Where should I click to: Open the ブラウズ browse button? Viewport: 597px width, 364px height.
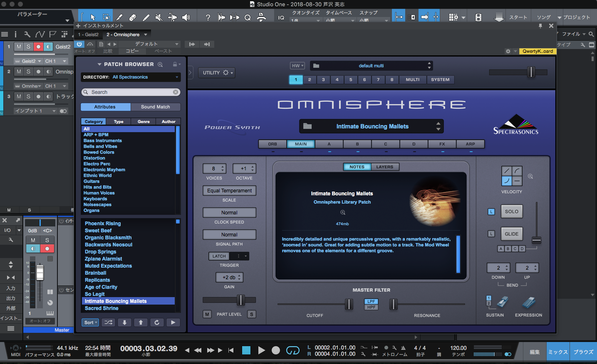[x=583, y=352]
